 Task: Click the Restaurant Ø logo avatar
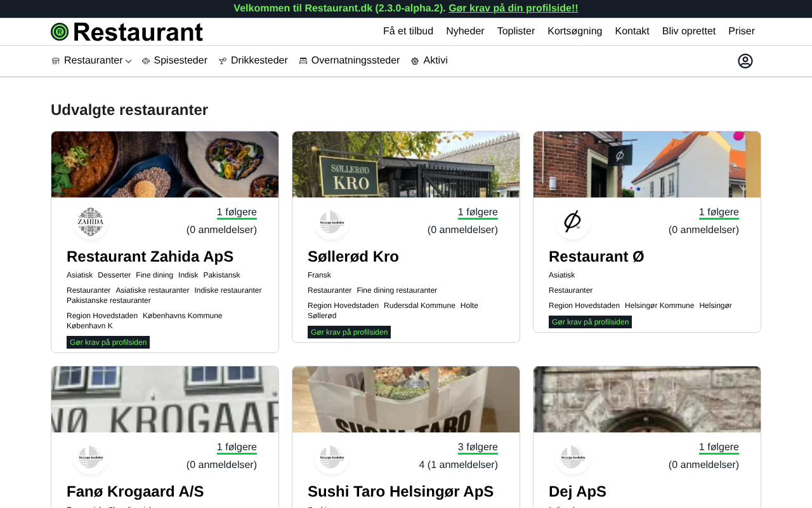(x=573, y=222)
